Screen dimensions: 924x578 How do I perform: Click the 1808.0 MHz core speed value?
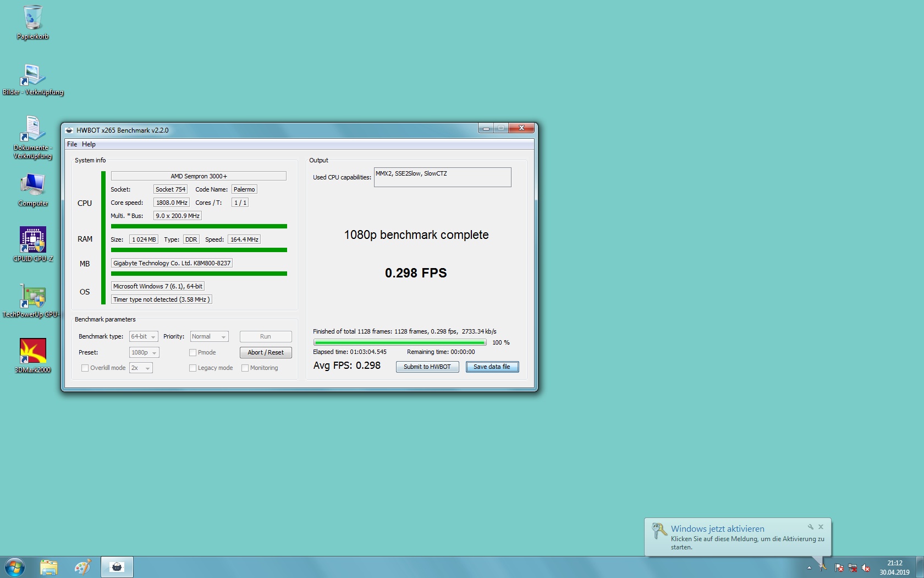tap(172, 203)
